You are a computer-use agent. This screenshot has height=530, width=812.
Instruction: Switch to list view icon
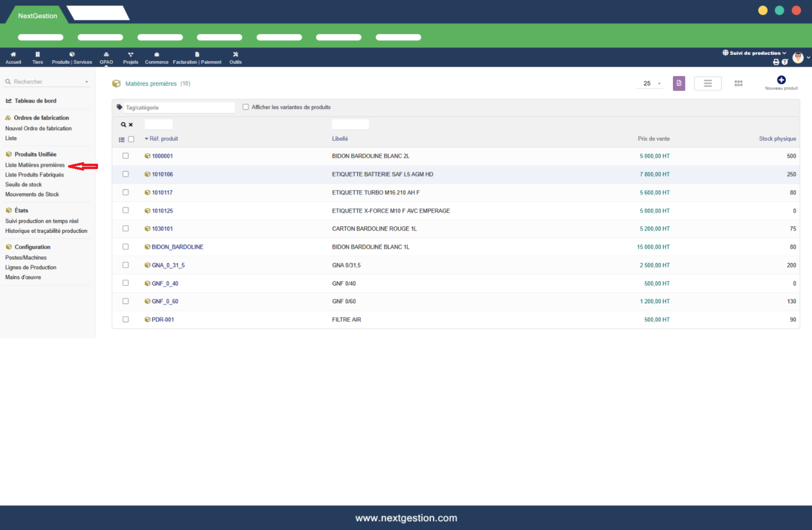pos(708,83)
